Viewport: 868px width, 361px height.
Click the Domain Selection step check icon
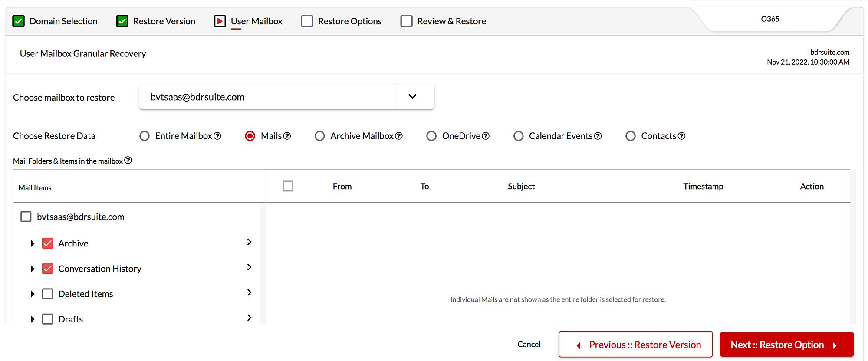click(x=18, y=21)
